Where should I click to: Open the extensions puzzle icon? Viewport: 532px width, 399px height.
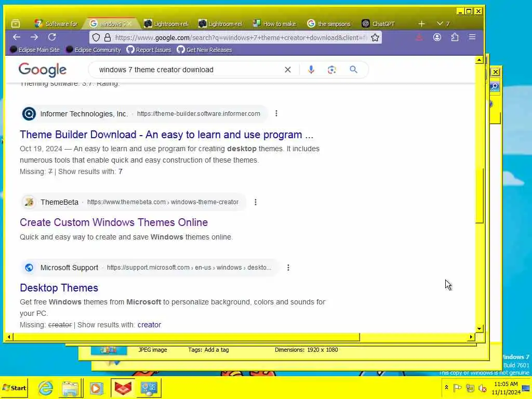point(455,37)
